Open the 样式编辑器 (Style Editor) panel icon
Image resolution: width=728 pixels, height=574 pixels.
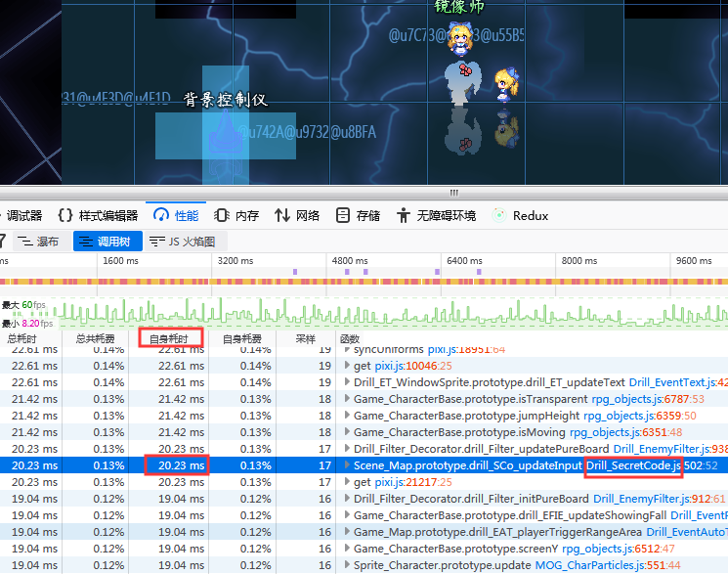pyautogui.click(x=65, y=215)
